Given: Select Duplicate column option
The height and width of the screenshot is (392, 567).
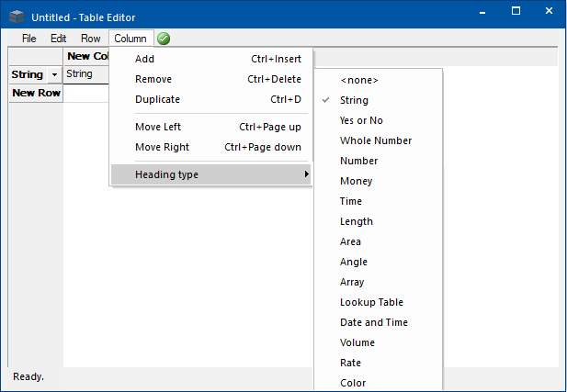Looking at the screenshot, I should pos(157,99).
